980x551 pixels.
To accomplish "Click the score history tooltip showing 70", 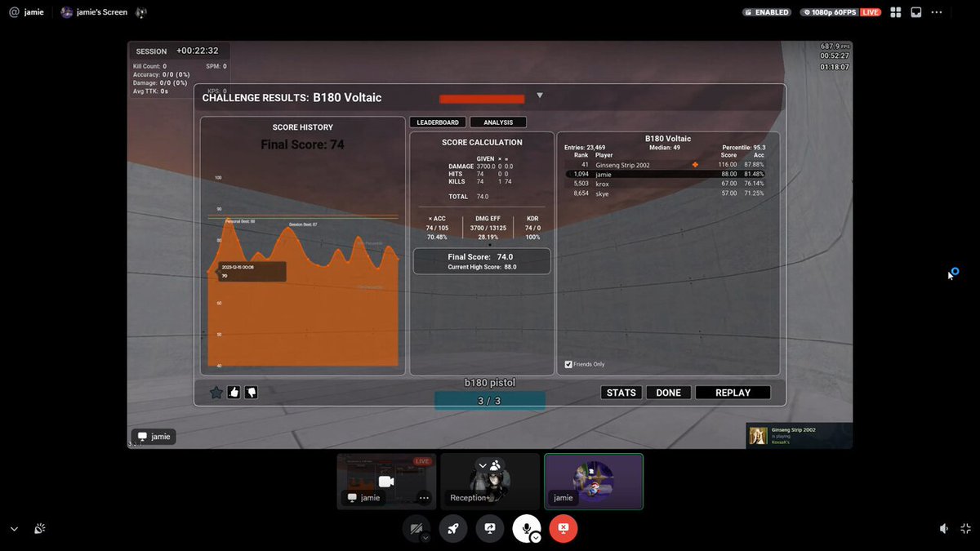I will pyautogui.click(x=252, y=271).
